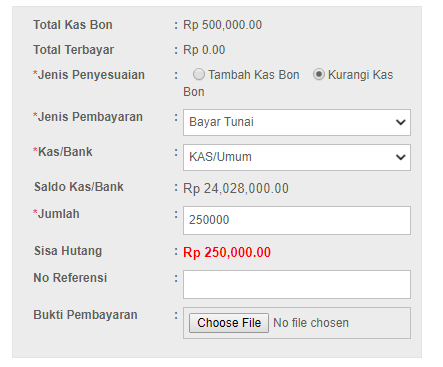Screen dimensions: 443x367
Task: Click the Kurangi Kas option text
Action: pos(360,75)
